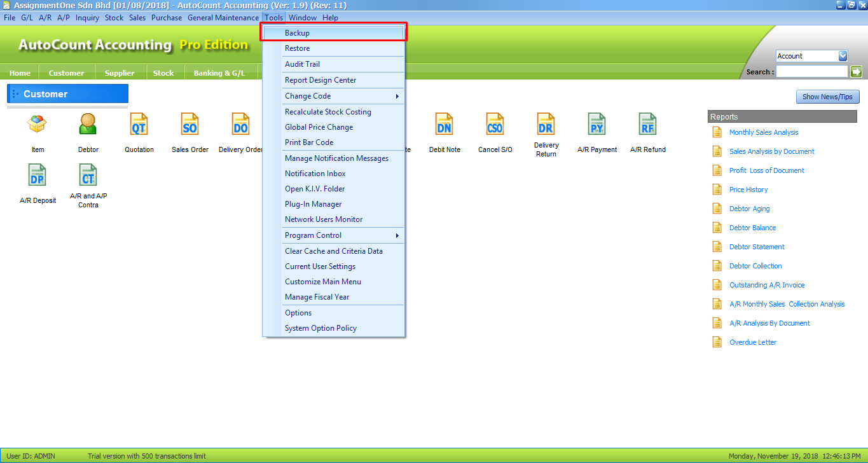Viewport: 868px width, 463px height.
Task: Switch to the Supplier tab
Action: coord(120,73)
